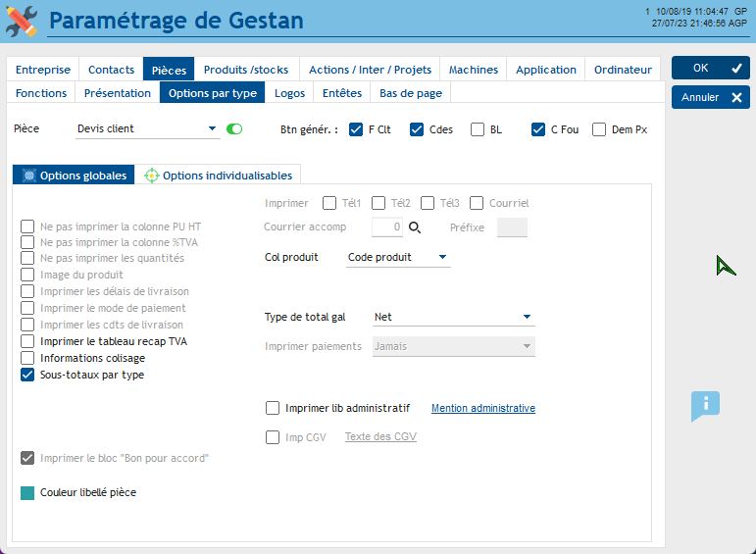Click the checkmark icon on OK button
The image size is (756, 554).
[x=736, y=69]
